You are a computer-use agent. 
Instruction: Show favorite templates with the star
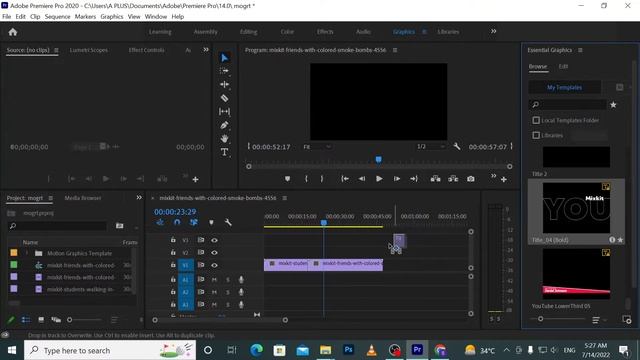point(613,105)
